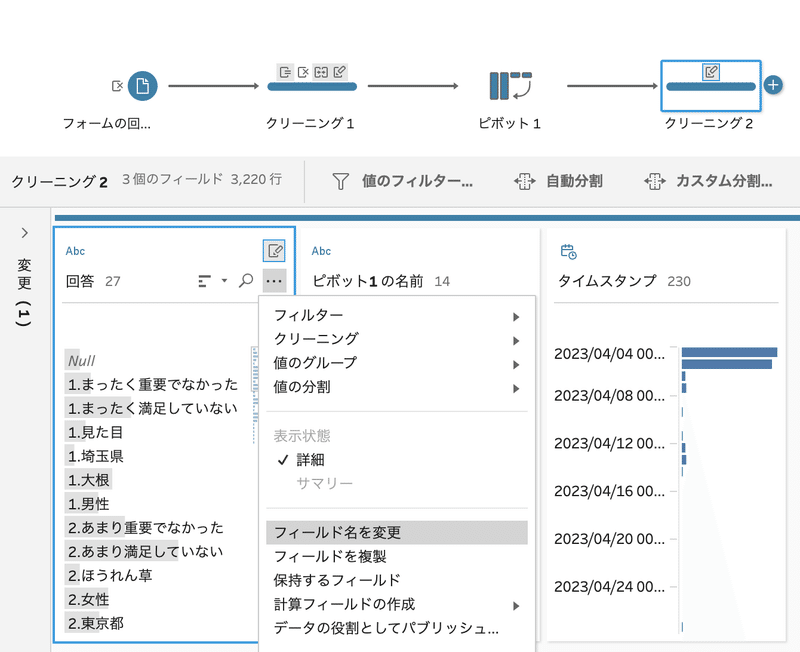Open the sort dropdown arrow in 回答 field
800x652 pixels.
coord(224,280)
